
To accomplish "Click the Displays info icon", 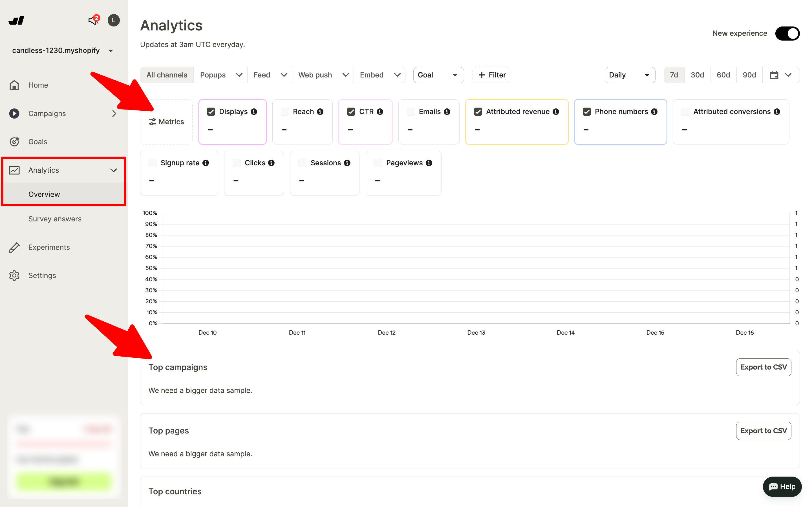I will 254,112.
